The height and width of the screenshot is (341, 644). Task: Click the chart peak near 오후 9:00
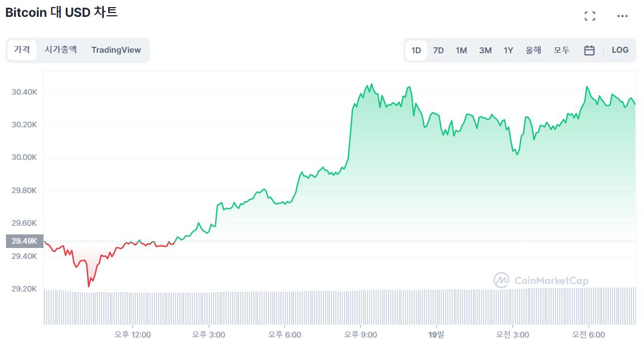tap(371, 85)
